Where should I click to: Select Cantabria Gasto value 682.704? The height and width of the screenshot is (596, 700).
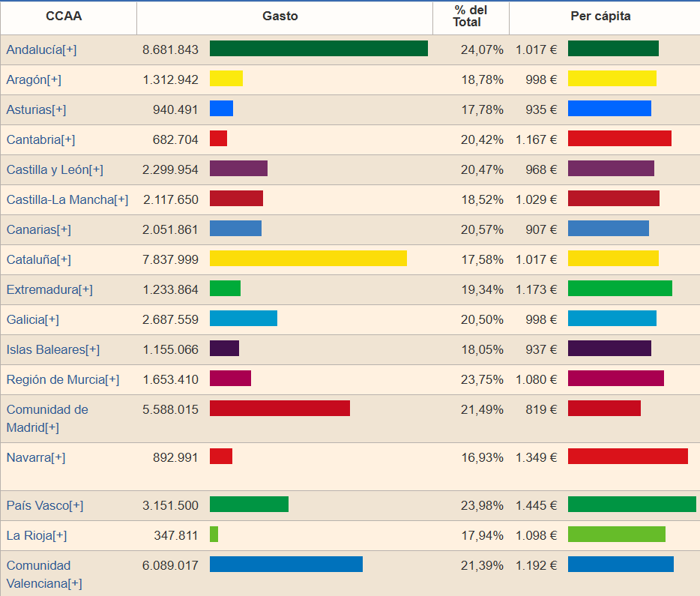pos(175,139)
